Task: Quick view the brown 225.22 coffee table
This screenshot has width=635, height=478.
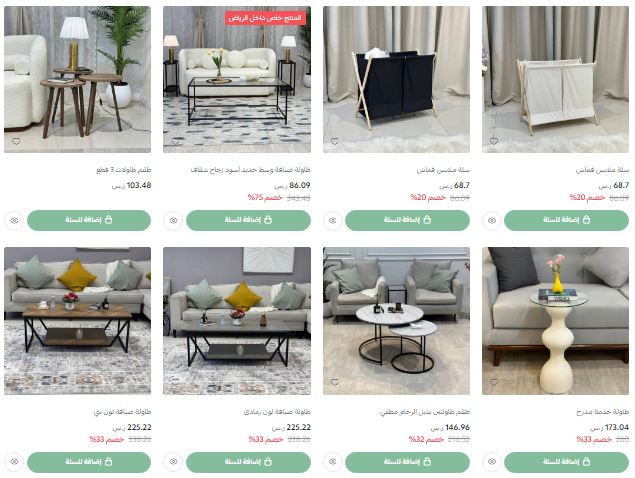Action: click(14, 462)
